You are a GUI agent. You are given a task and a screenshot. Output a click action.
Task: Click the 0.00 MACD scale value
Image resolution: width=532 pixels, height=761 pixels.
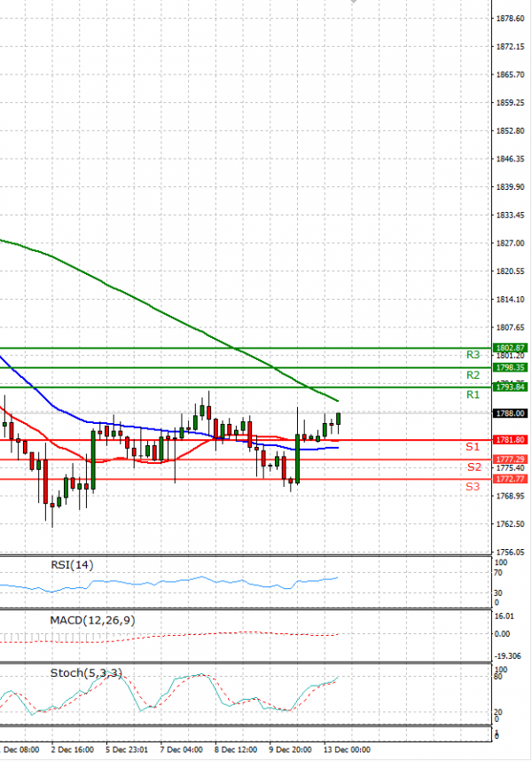503,633
